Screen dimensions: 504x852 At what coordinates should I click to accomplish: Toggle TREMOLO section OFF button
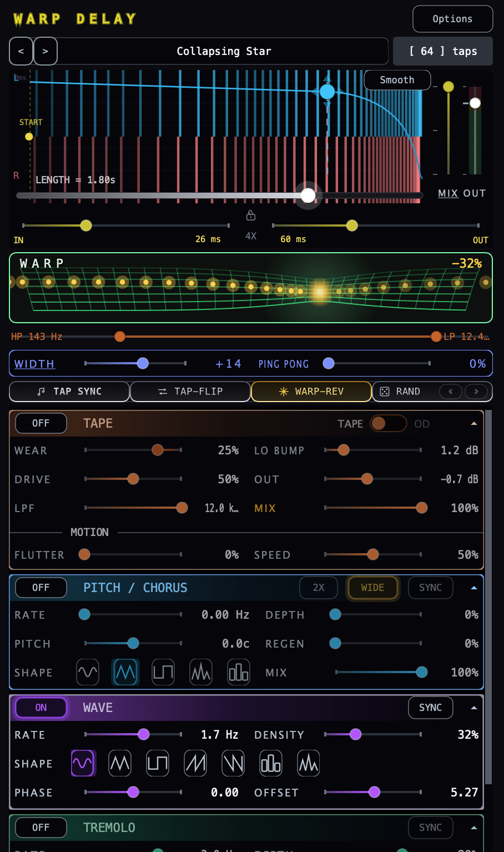point(41,828)
